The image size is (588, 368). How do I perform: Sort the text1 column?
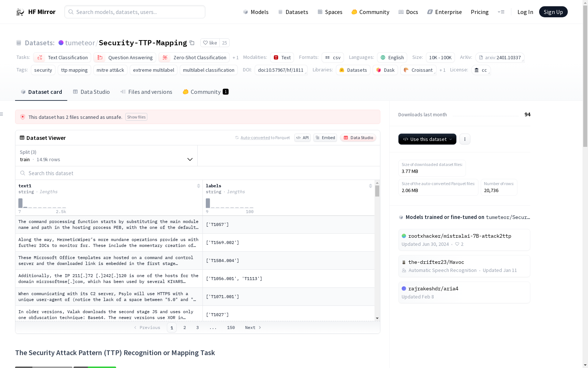[199, 186]
